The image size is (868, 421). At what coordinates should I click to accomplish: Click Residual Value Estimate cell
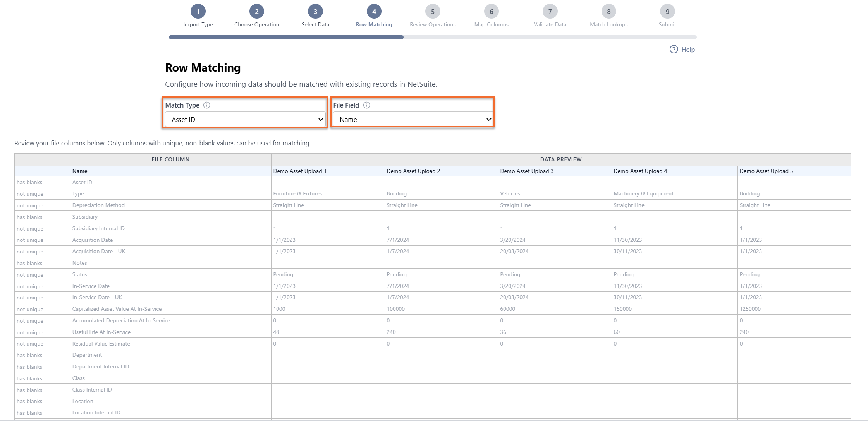click(170, 344)
